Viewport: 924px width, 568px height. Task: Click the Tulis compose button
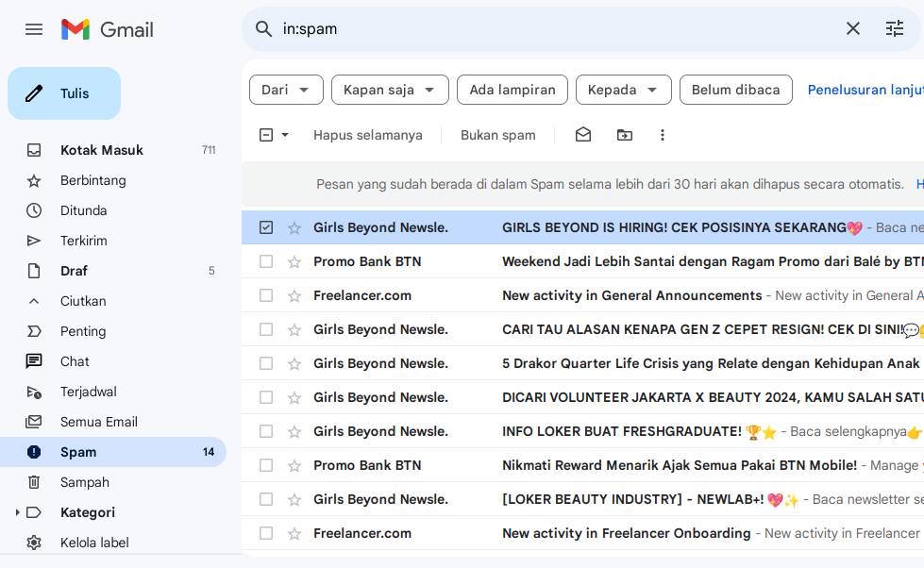click(64, 93)
